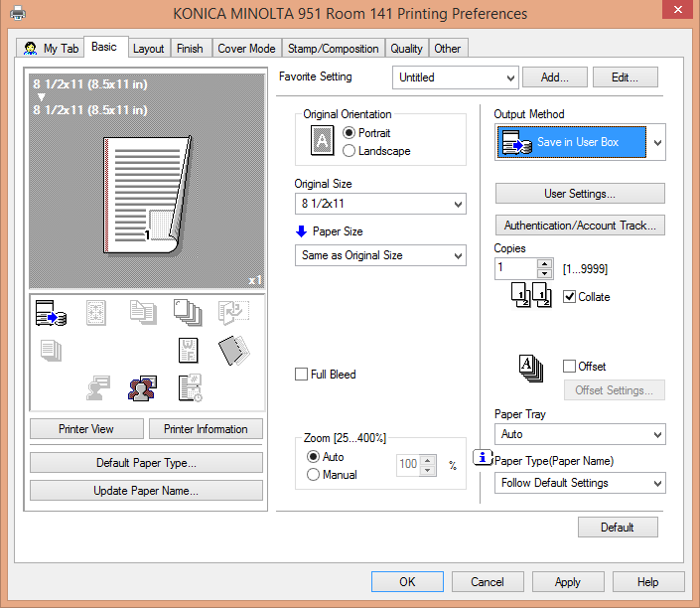700x608 pixels.
Task: Open the Paper Tray dropdown
Action: pyautogui.click(x=580, y=434)
